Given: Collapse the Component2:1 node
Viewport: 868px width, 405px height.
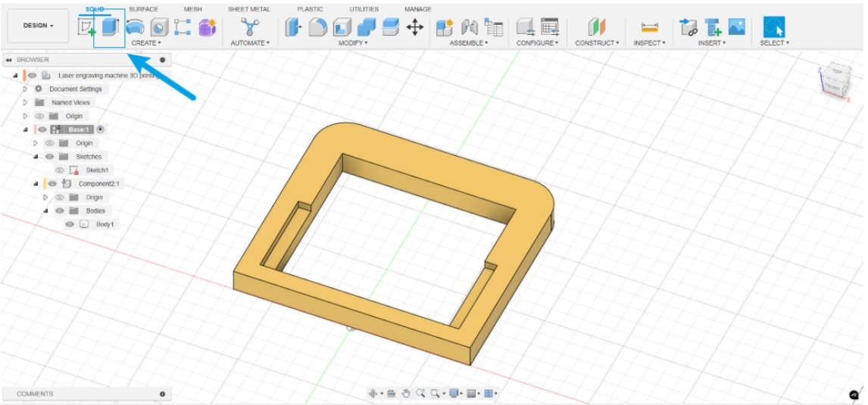Looking at the screenshot, I should (x=36, y=184).
